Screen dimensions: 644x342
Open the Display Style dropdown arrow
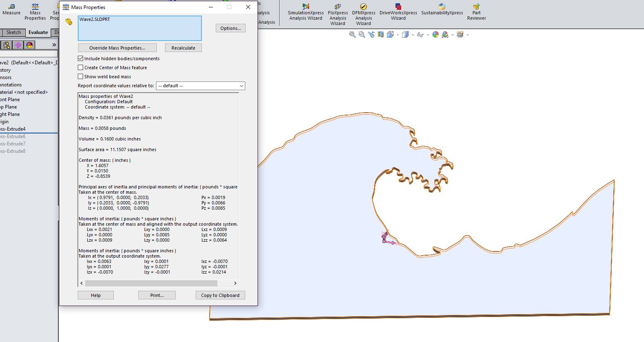pos(413,35)
